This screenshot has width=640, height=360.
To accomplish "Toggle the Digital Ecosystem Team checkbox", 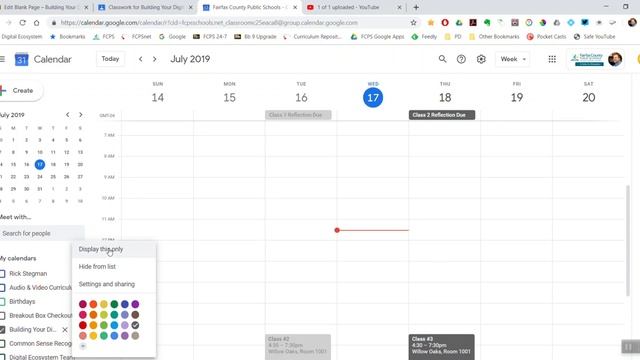I will pos(2,357).
